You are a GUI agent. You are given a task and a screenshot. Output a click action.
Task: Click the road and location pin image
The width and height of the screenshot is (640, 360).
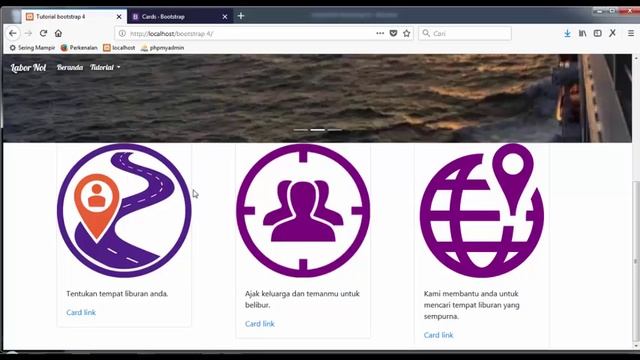click(124, 211)
